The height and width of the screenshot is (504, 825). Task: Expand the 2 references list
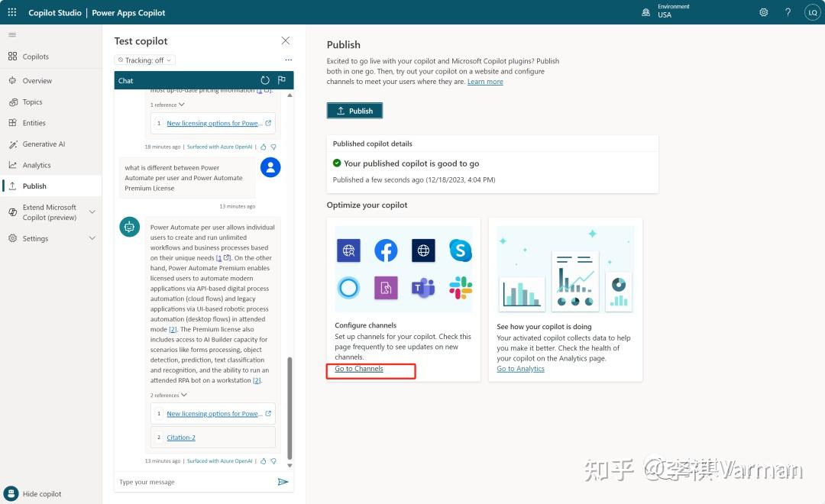click(168, 395)
